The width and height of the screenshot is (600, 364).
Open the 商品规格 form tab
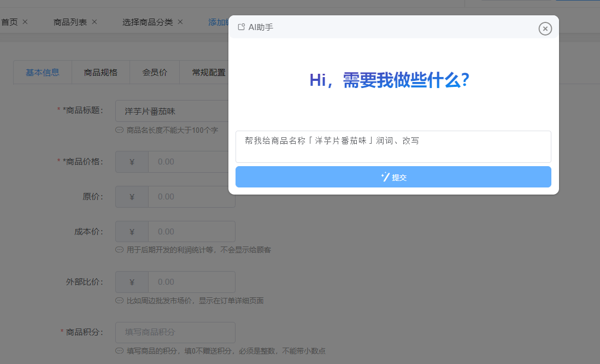pyautogui.click(x=101, y=72)
